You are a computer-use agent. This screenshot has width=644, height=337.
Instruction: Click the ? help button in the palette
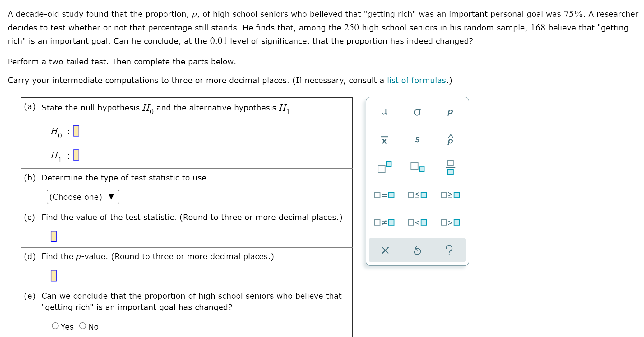coord(450,250)
